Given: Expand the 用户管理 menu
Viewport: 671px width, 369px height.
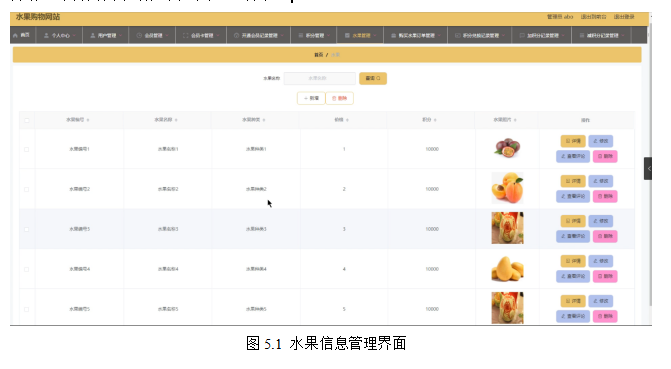Looking at the screenshot, I should coord(106,36).
